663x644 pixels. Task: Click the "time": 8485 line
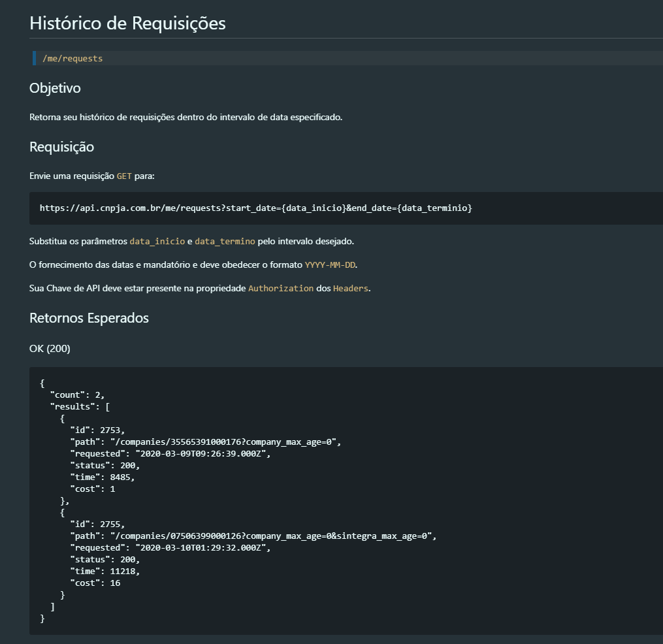[x=103, y=477]
